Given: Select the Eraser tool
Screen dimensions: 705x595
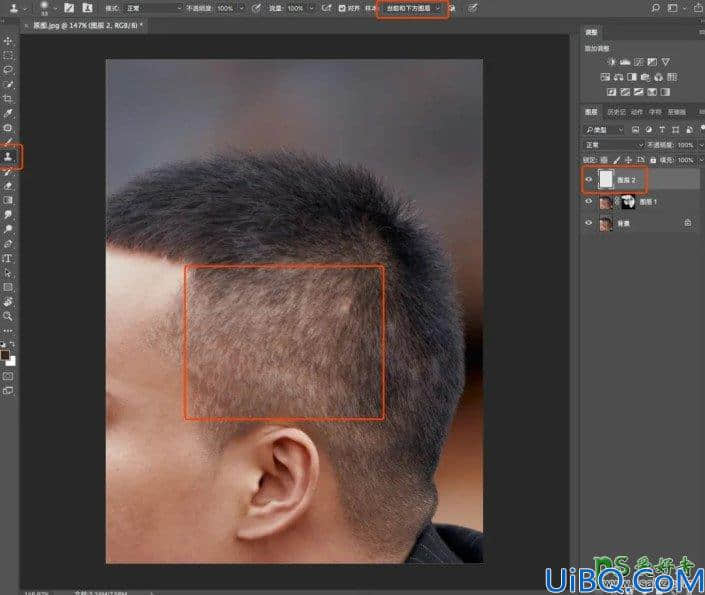Looking at the screenshot, I should coord(8,186).
